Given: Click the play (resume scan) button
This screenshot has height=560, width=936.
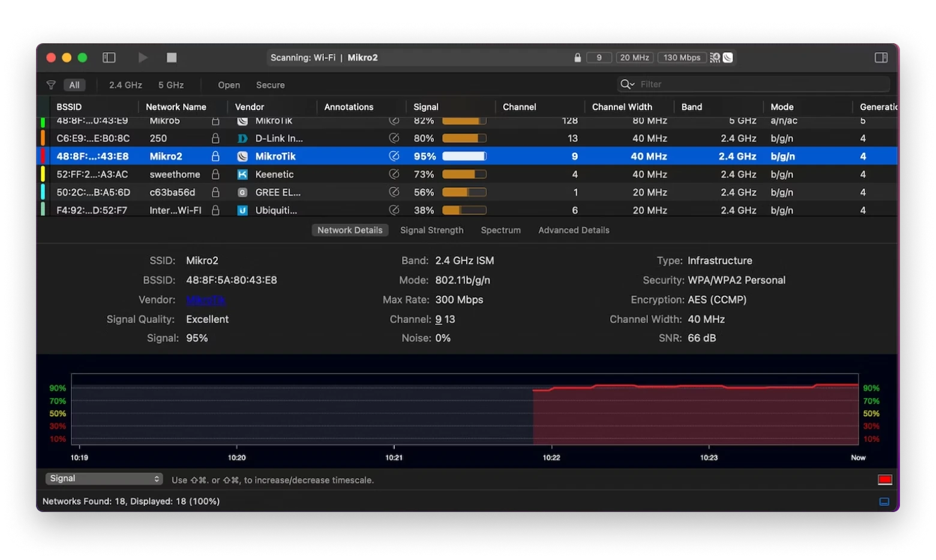Looking at the screenshot, I should point(143,58).
